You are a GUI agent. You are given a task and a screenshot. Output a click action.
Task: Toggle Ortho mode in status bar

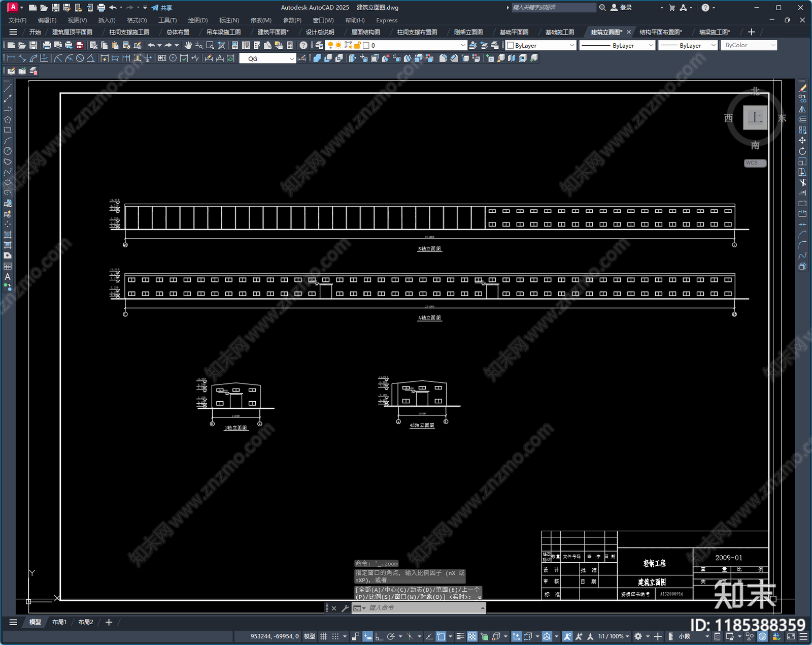pos(379,636)
